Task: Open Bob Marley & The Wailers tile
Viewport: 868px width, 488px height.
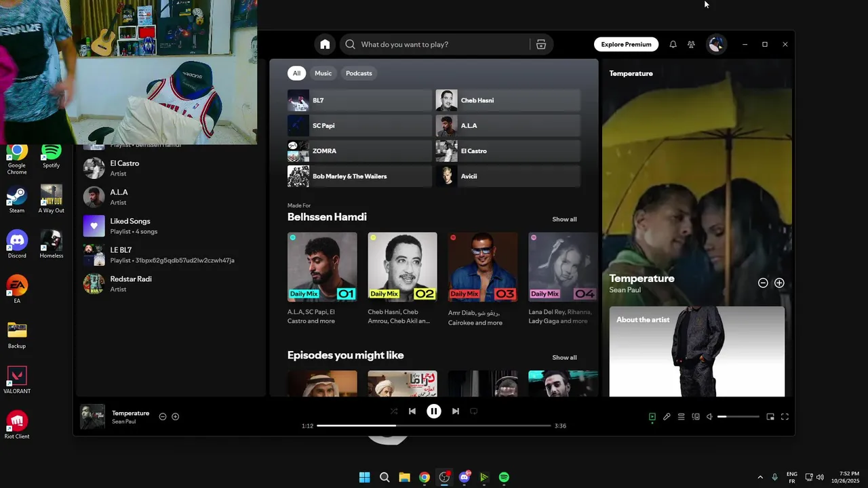Action: pos(359,176)
